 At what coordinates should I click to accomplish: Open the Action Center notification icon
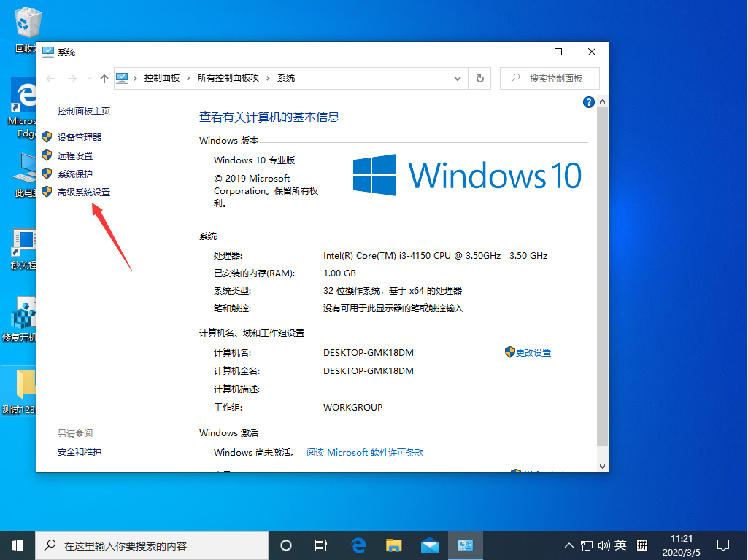722,545
